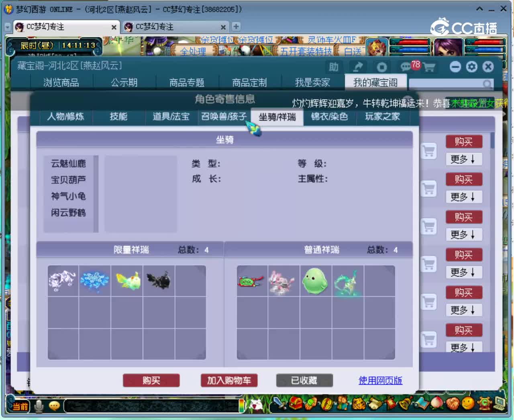Image resolution: width=514 pixels, height=420 pixels.
Task: Click the microphone icon in chat bar
Action: click(x=39, y=406)
